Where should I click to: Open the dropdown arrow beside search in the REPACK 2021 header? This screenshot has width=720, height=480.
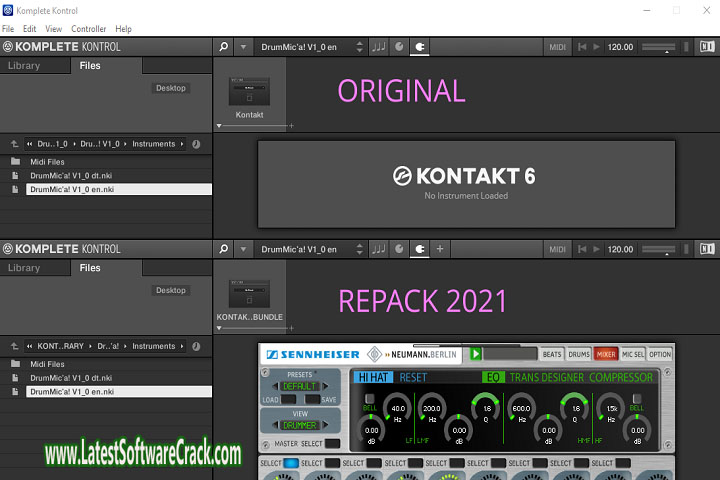[x=243, y=249]
